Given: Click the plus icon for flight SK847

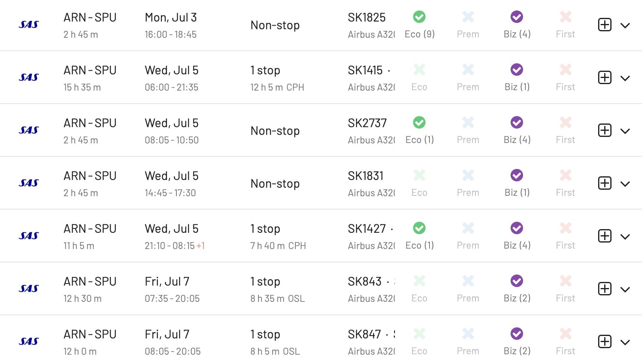Looking at the screenshot, I should (605, 342).
